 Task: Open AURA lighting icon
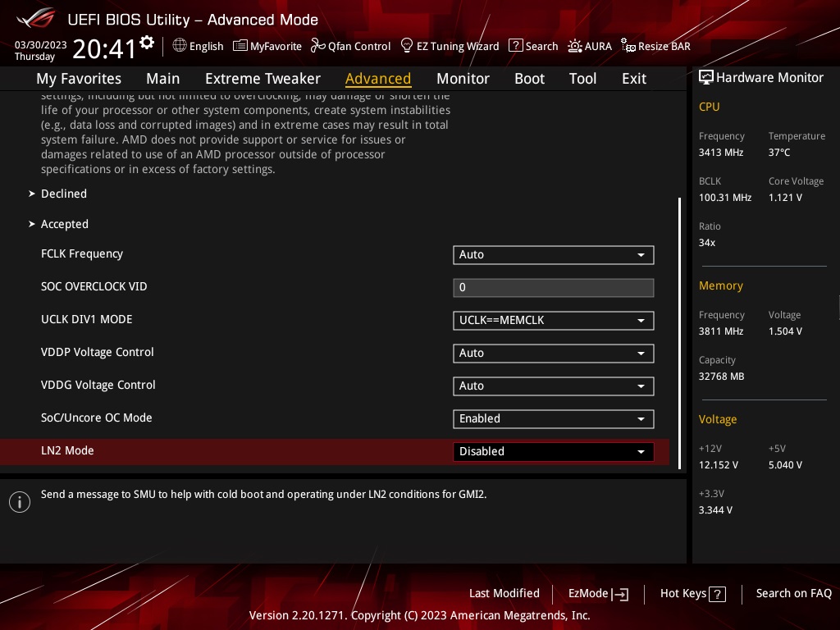[x=575, y=46]
